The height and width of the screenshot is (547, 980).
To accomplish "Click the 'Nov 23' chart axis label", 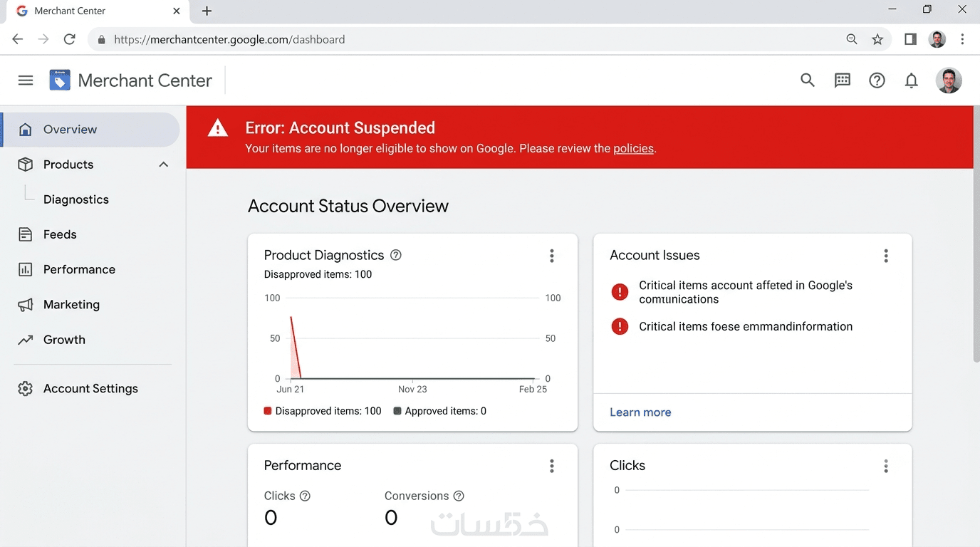I will click(x=412, y=389).
